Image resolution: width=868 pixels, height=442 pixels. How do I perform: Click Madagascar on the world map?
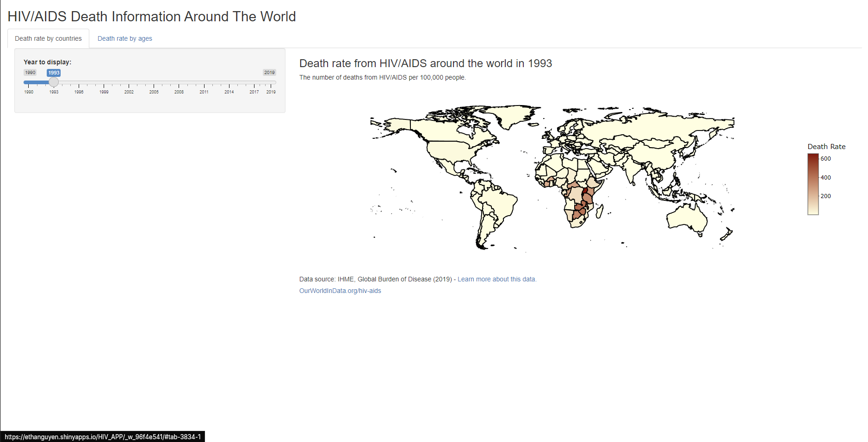coord(600,212)
